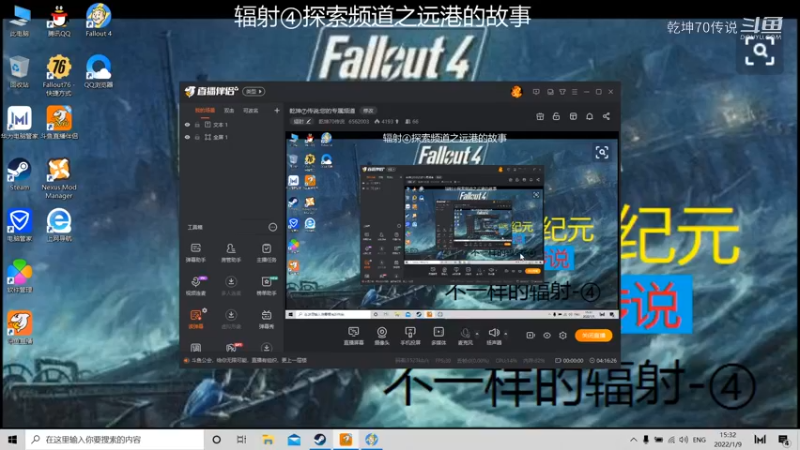Screen dimensions: 800x450
Task: Click the 4193 popularity counter in room header
Action: (x=387, y=121)
